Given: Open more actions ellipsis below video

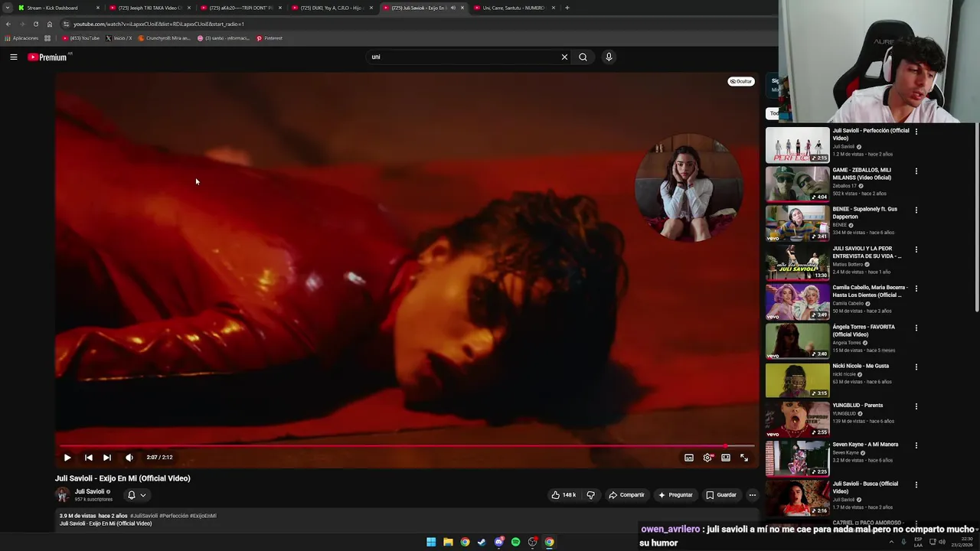Looking at the screenshot, I should pos(752,495).
